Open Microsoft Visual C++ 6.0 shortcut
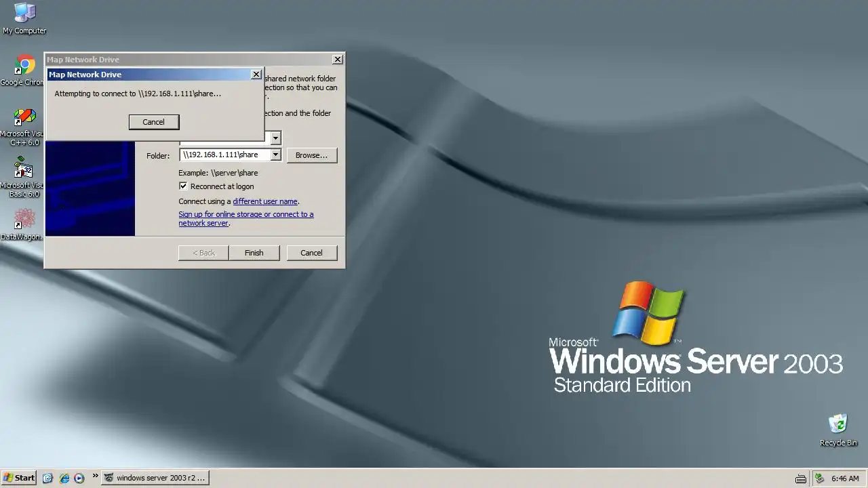This screenshot has height=488, width=868. 24,127
